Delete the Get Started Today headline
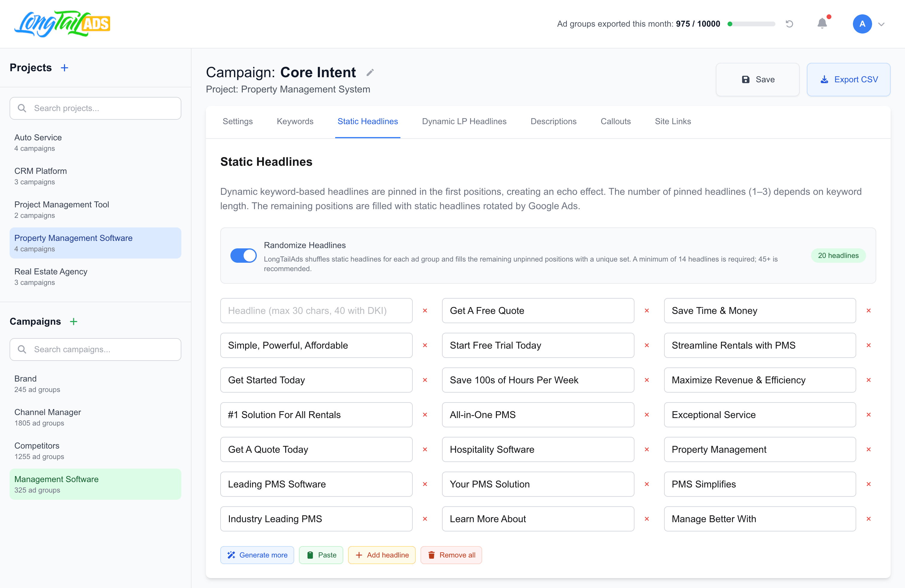The width and height of the screenshot is (905, 588). click(x=425, y=380)
